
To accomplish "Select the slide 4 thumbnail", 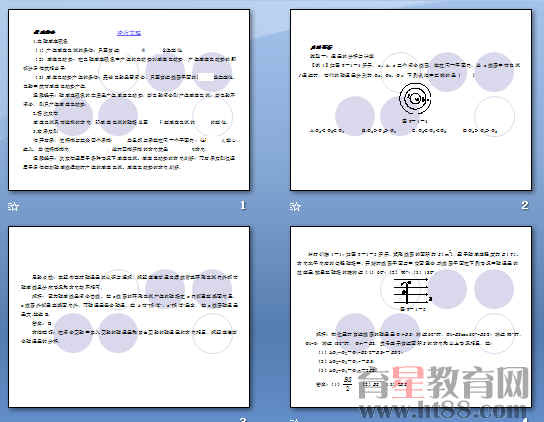I will pyautogui.click(x=411, y=317).
